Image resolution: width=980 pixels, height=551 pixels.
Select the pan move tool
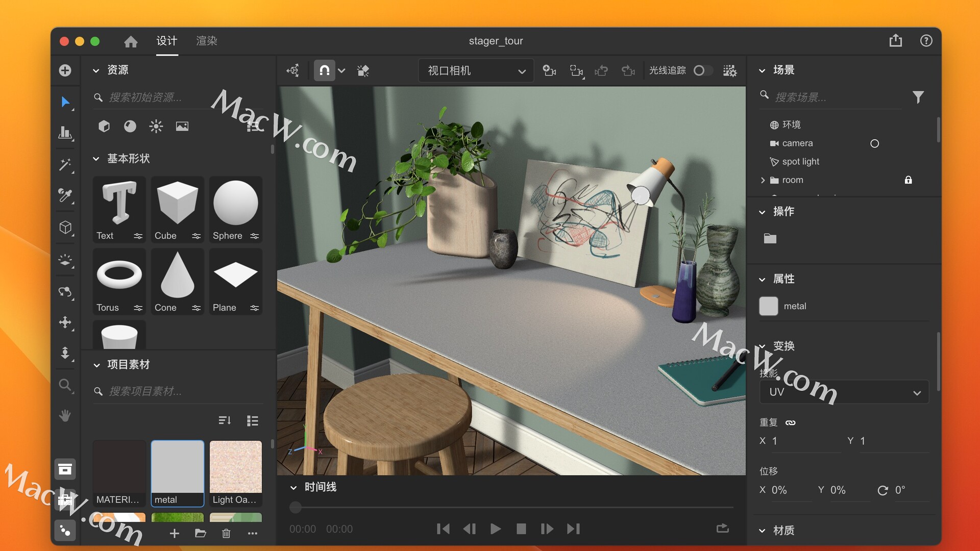(65, 322)
